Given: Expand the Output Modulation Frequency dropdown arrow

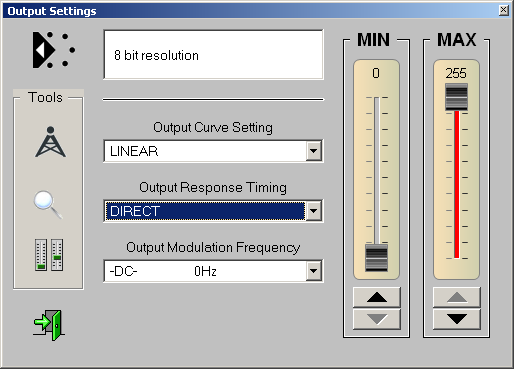Looking at the screenshot, I should point(313,271).
